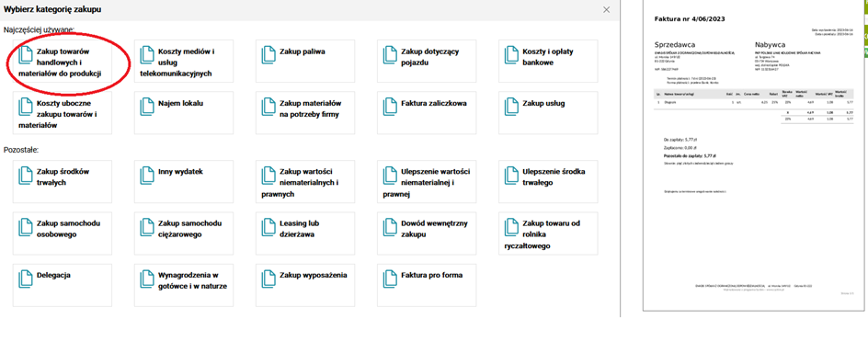Select Faktura pro forma category label

[x=431, y=275]
